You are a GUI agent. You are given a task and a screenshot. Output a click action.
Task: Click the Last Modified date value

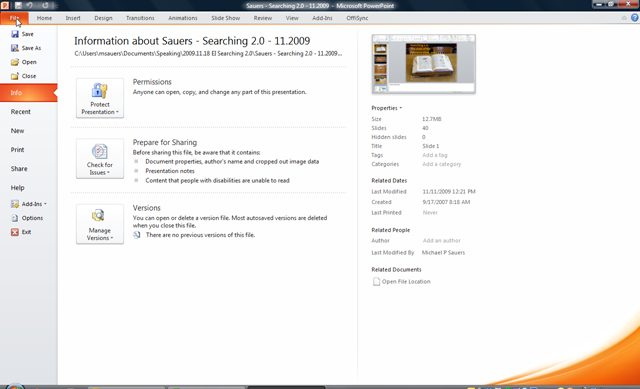(449, 191)
